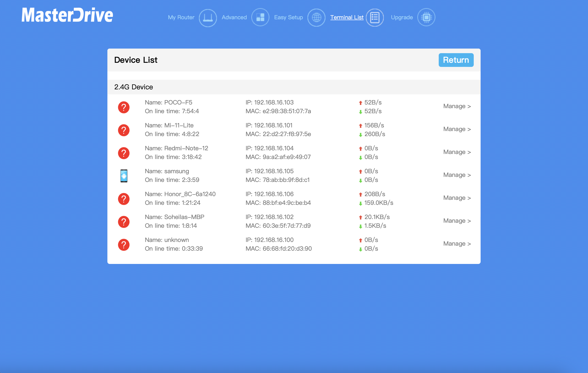
Task: Open Manage for Redmi-Note-12
Action: pyautogui.click(x=457, y=152)
